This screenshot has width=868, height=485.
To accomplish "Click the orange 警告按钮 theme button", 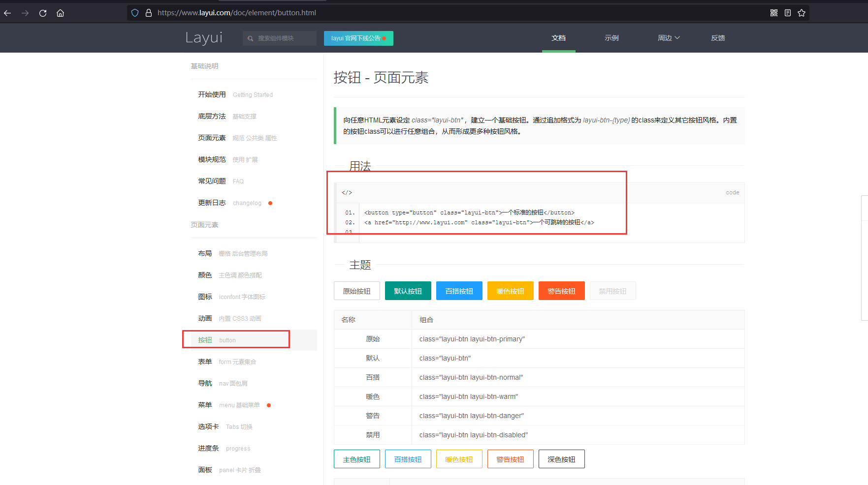I will click(x=561, y=291).
